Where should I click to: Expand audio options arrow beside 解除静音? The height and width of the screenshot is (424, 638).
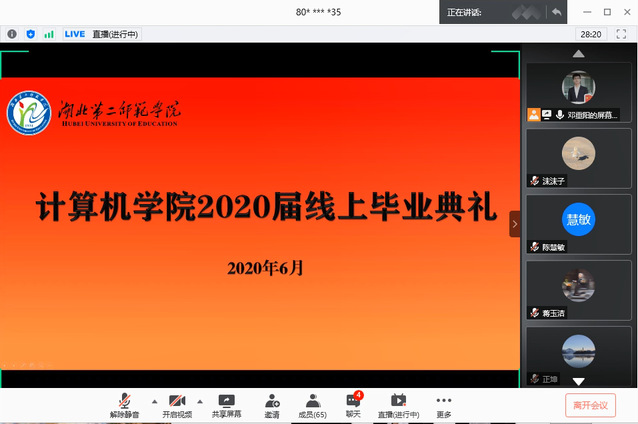pyautogui.click(x=153, y=399)
